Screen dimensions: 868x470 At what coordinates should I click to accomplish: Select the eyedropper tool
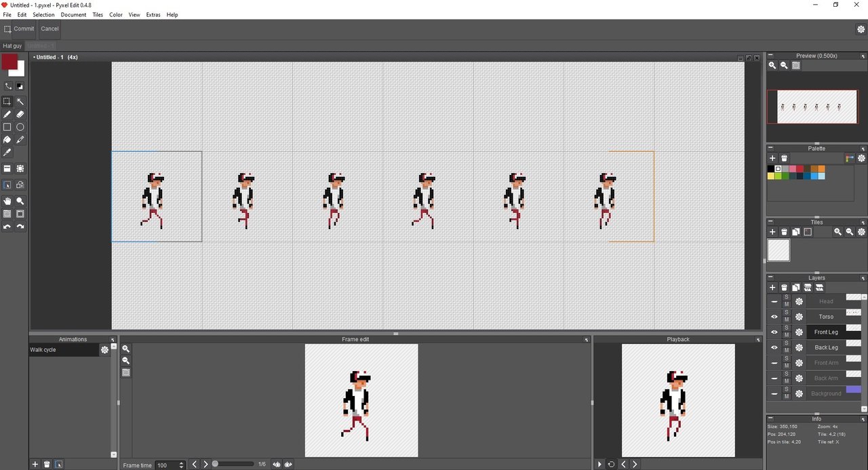(x=7, y=153)
